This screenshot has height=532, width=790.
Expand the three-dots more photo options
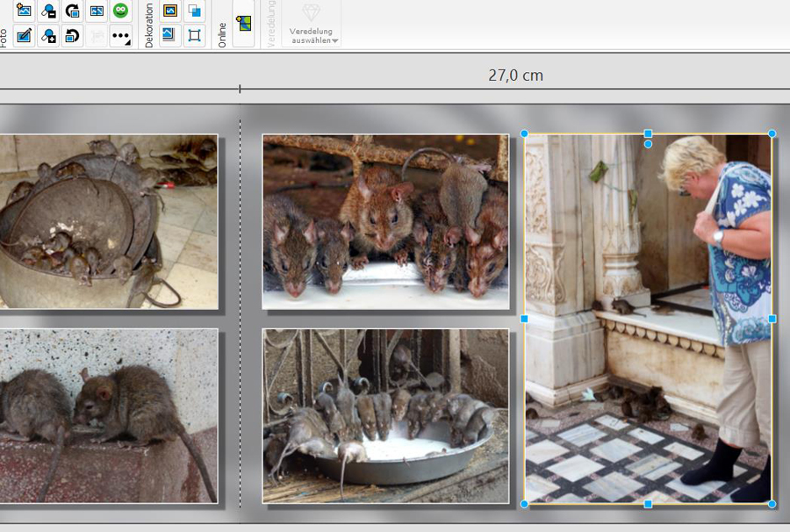(121, 36)
